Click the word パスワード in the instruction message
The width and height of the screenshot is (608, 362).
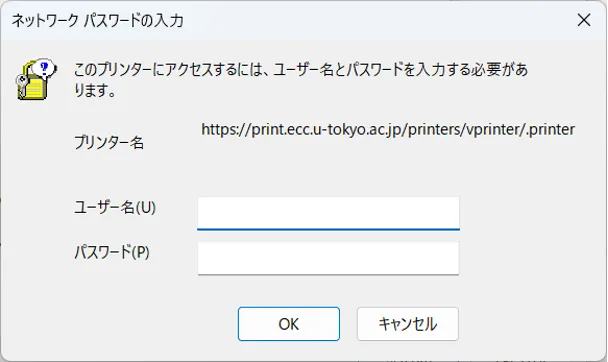point(375,70)
